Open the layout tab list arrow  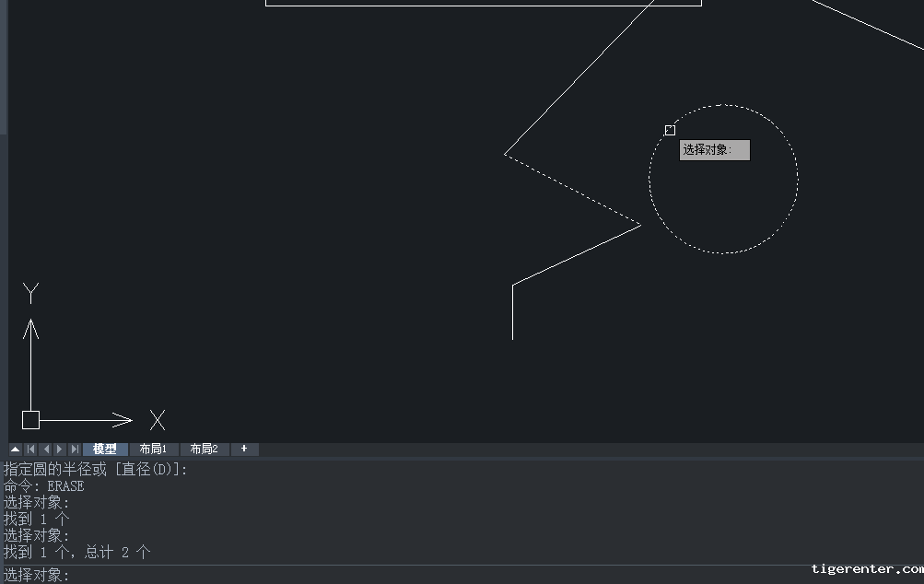16,450
